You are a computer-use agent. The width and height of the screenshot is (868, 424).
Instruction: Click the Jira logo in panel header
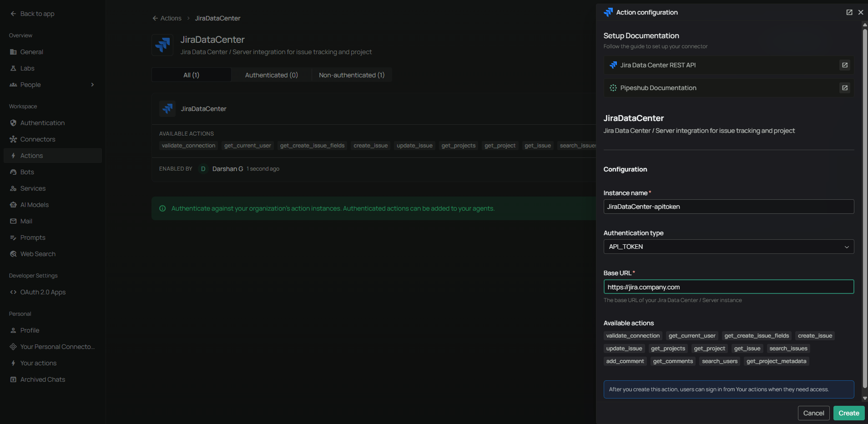[608, 12]
